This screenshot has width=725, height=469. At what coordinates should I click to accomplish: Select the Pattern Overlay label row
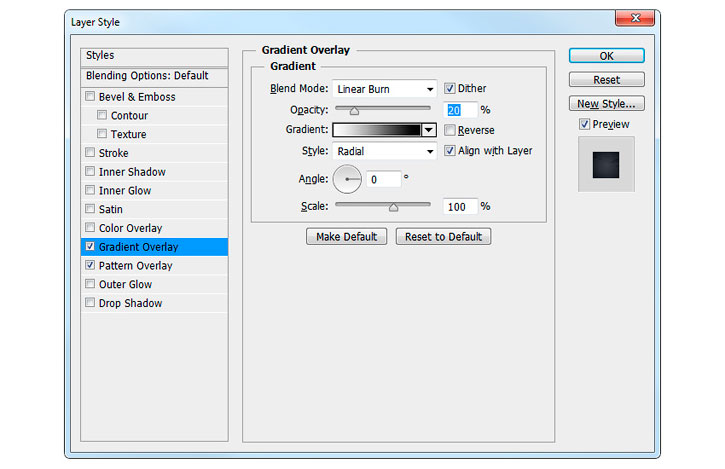[x=154, y=265]
